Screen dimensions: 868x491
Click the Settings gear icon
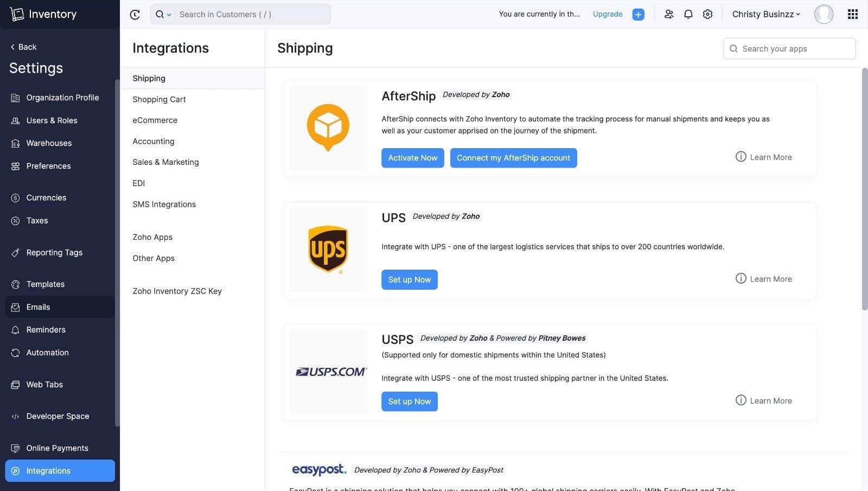(707, 14)
